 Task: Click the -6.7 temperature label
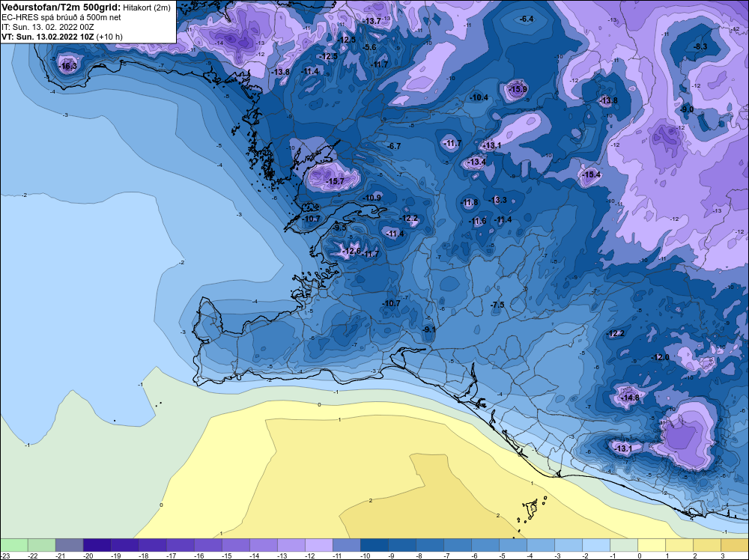click(x=394, y=146)
